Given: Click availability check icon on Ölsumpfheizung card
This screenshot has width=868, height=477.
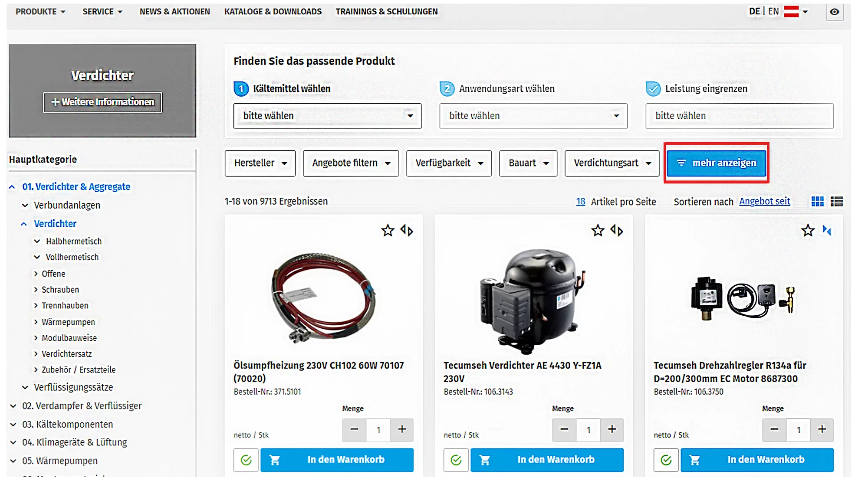Looking at the screenshot, I should point(246,460).
